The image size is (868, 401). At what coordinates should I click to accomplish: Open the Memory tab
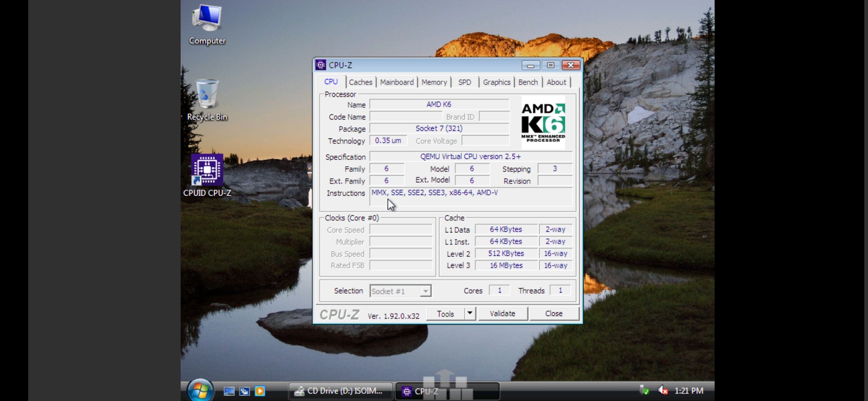pyautogui.click(x=434, y=82)
